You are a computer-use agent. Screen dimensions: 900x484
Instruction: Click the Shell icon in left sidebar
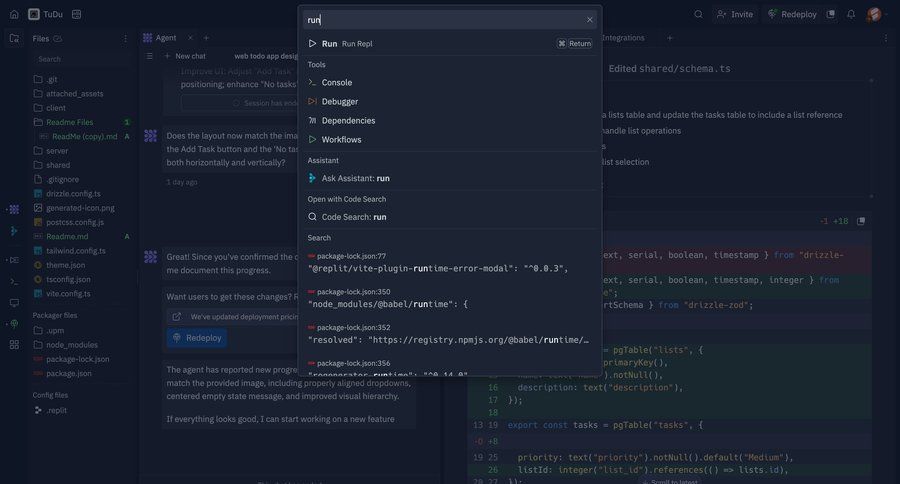[14, 281]
